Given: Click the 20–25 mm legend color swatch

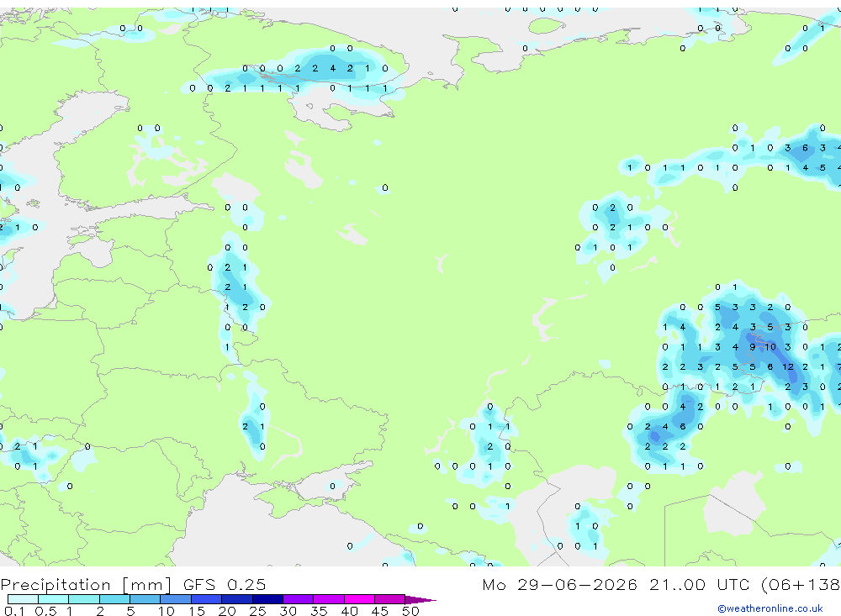Looking at the screenshot, I should click(x=236, y=599).
